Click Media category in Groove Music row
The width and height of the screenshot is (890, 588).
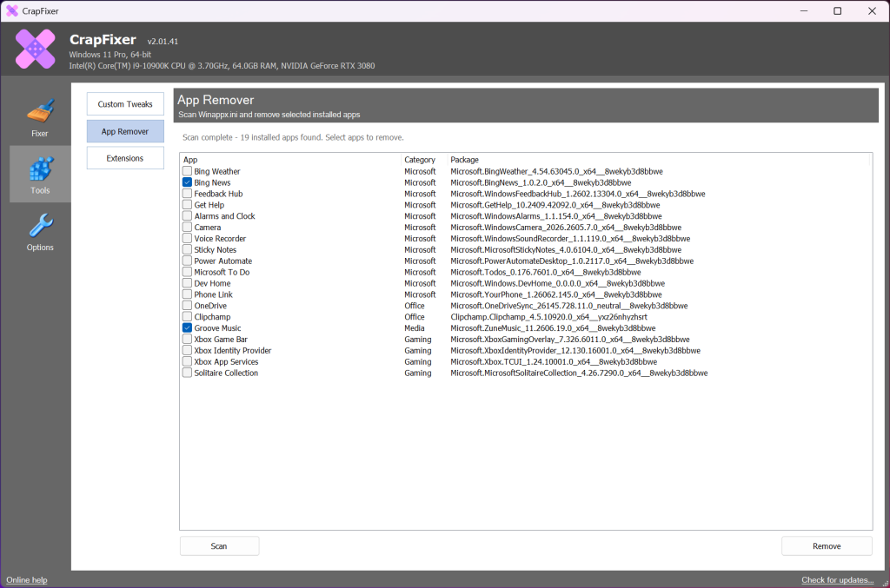(x=415, y=328)
